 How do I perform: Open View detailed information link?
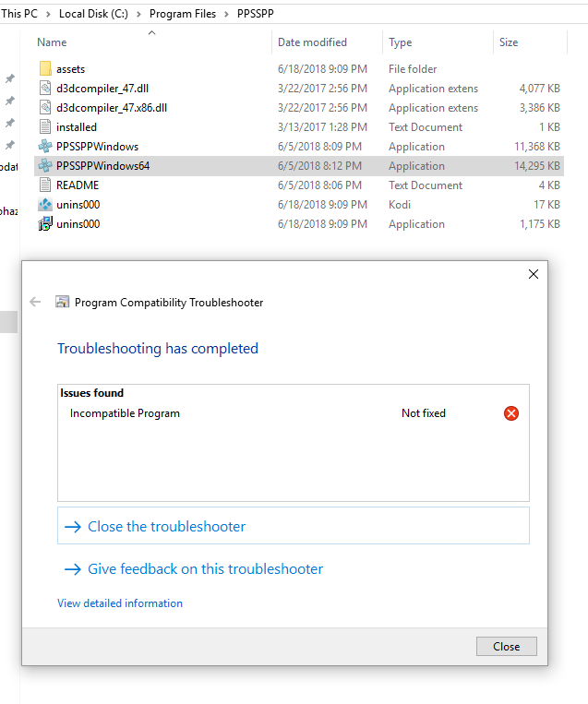(x=120, y=603)
